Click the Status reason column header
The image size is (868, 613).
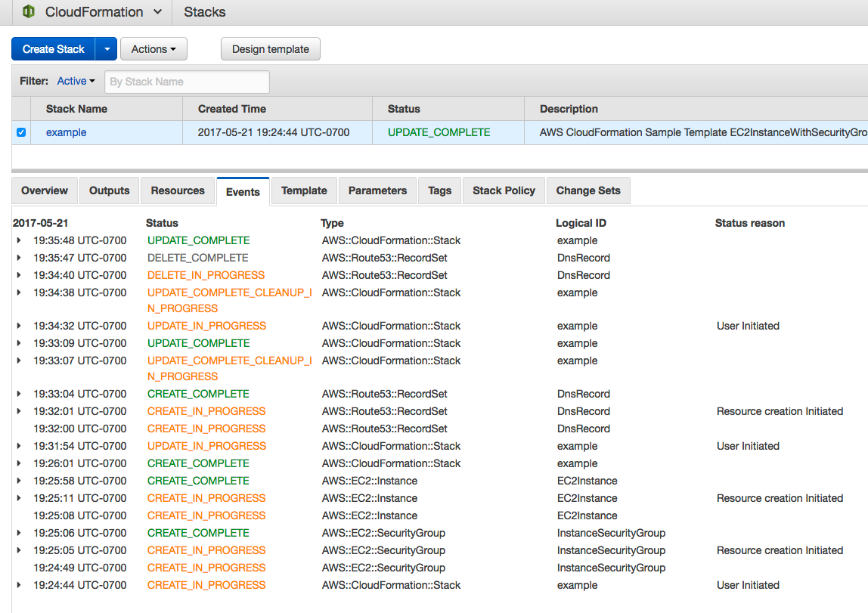[749, 223]
